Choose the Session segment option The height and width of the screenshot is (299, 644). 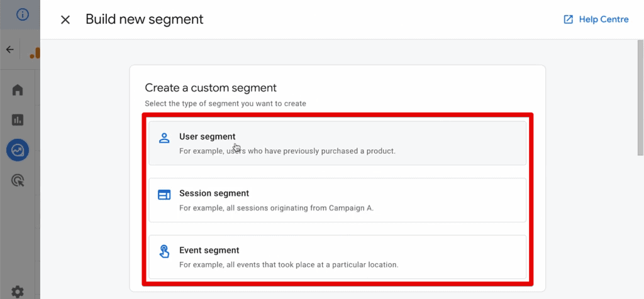point(337,200)
